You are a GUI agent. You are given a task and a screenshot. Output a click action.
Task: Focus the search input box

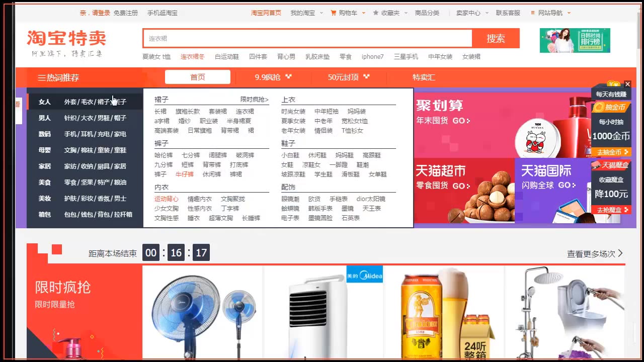[308, 38]
